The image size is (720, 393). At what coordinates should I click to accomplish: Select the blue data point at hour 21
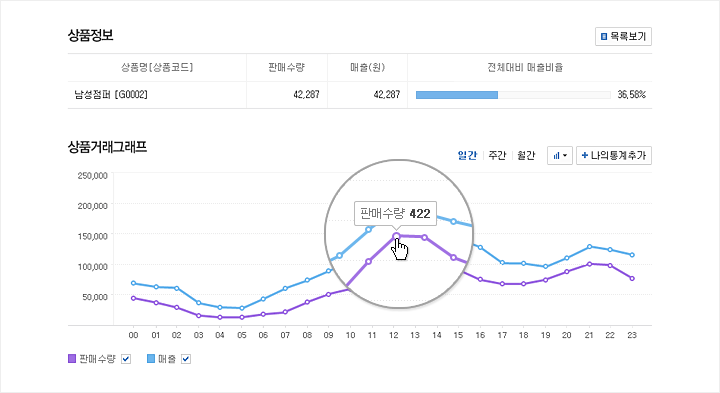coord(589,247)
